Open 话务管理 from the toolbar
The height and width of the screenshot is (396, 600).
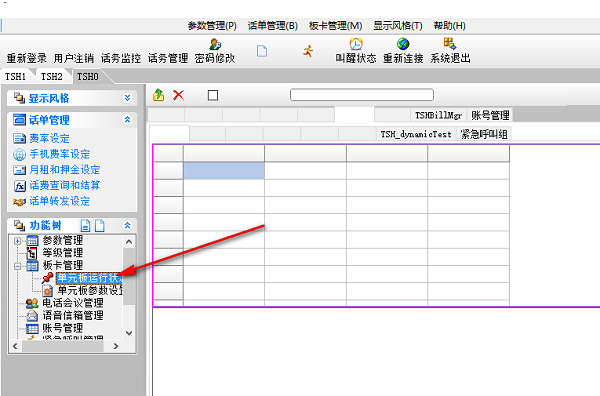(x=168, y=58)
